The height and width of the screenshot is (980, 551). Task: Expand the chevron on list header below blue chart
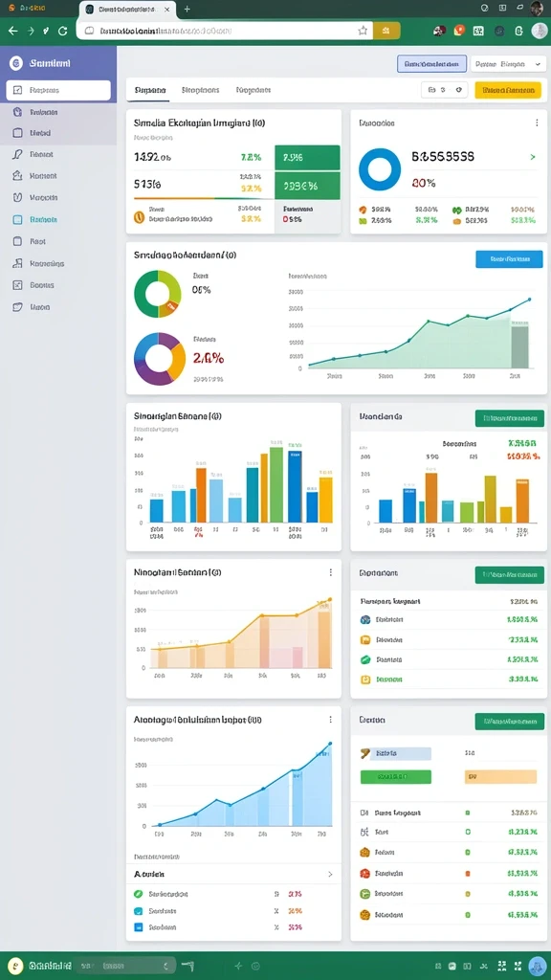pos(330,875)
